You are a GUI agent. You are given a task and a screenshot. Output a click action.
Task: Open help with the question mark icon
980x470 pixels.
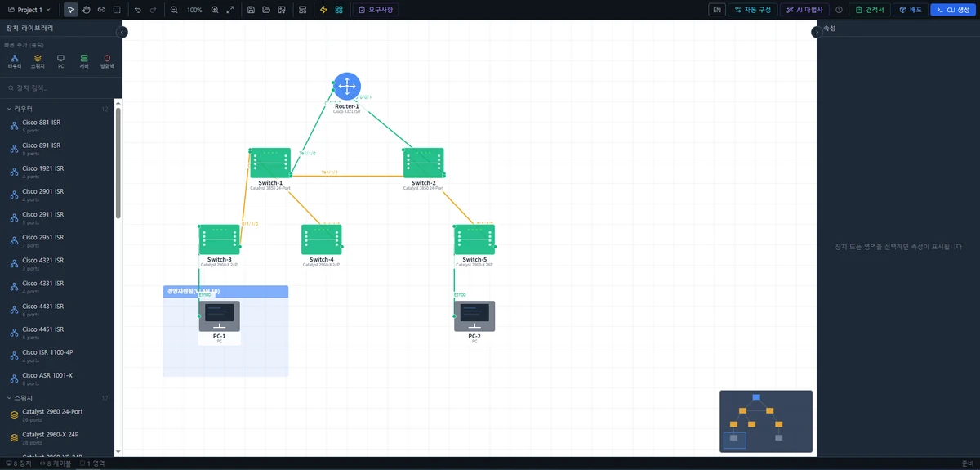pyautogui.click(x=839, y=10)
